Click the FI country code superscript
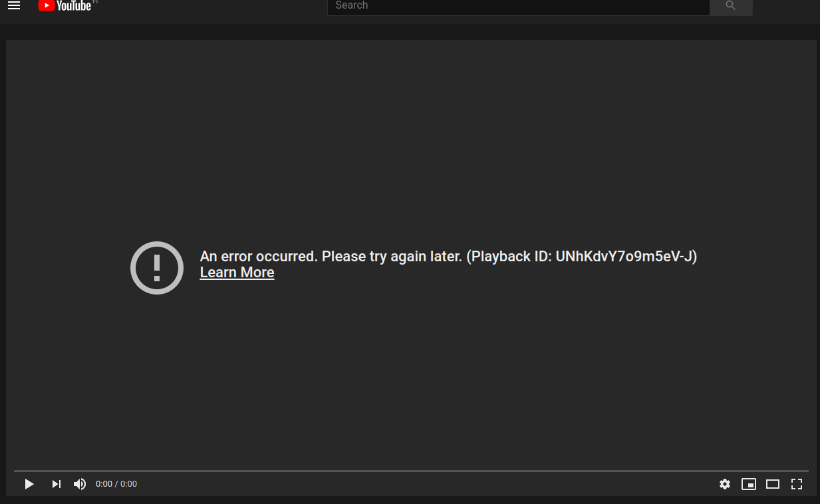The image size is (820, 504). tap(95, 2)
